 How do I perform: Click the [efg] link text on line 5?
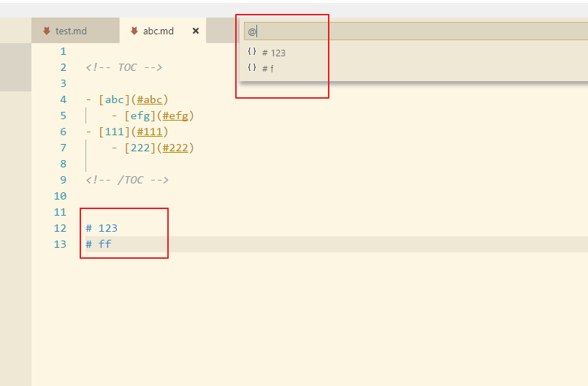click(x=140, y=116)
